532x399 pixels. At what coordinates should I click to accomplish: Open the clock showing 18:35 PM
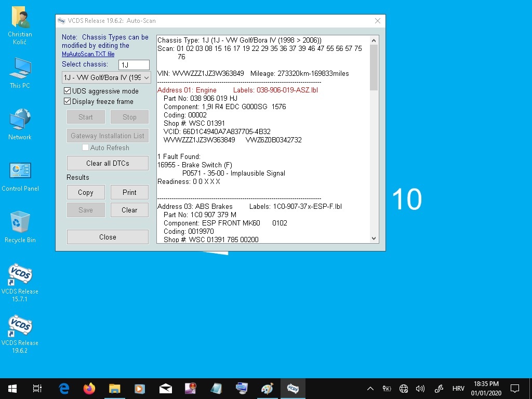(x=486, y=389)
